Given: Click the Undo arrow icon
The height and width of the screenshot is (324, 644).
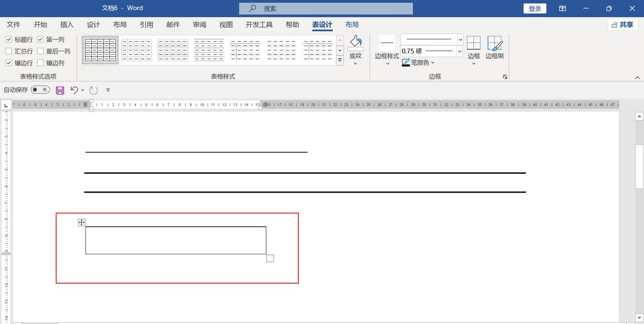Looking at the screenshot, I should [75, 90].
